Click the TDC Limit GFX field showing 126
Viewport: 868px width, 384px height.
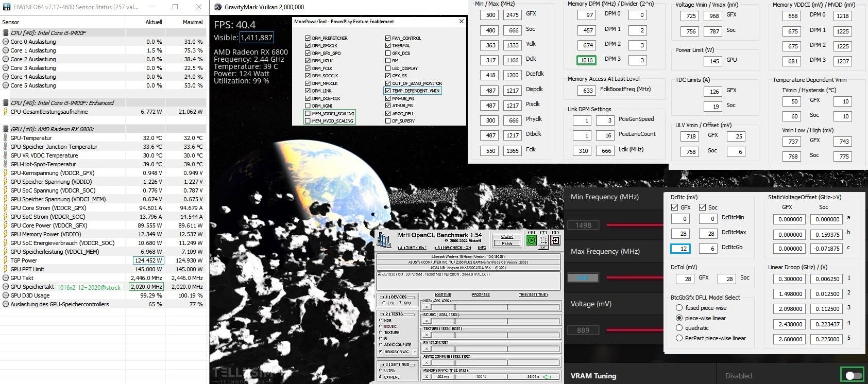click(714, 92)
